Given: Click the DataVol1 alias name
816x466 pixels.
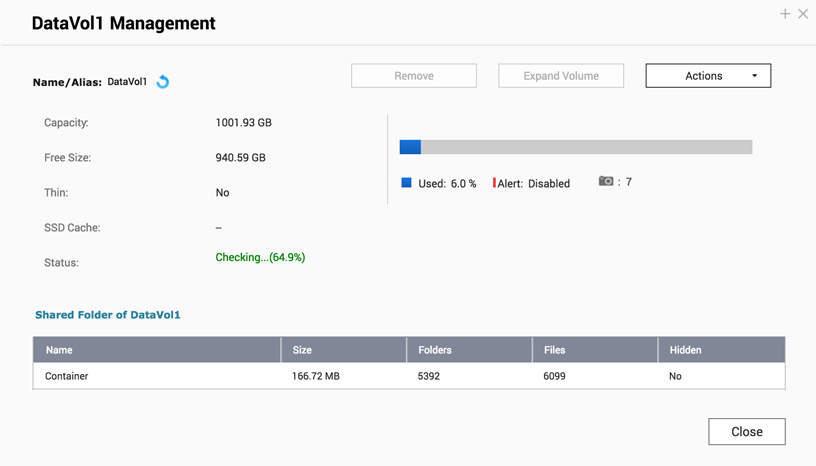Looking at the screenshot, I should tap(127, 82).
